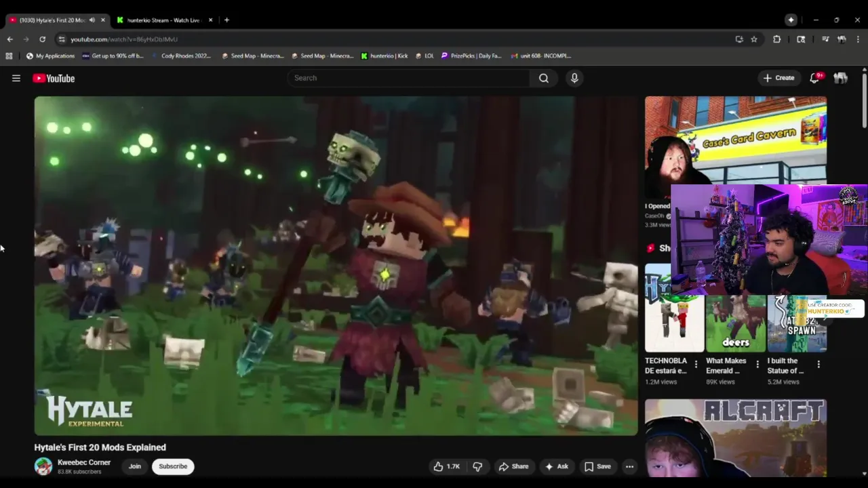Go back with browser back arrow
The image size is (868, 488).
click(x=9, y=39)
